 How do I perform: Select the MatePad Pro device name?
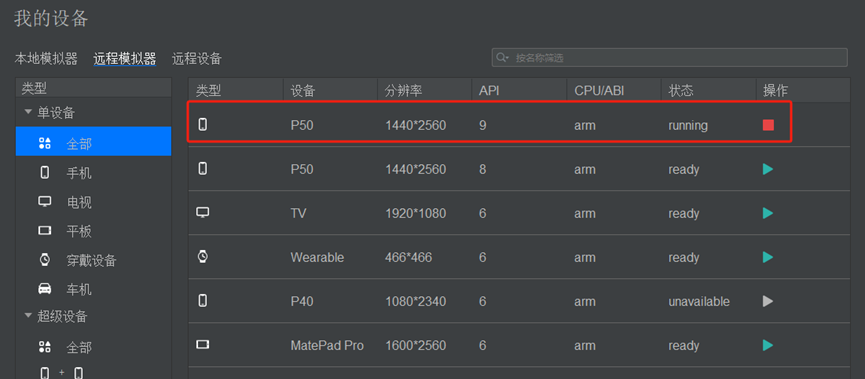tap(327, 346)
